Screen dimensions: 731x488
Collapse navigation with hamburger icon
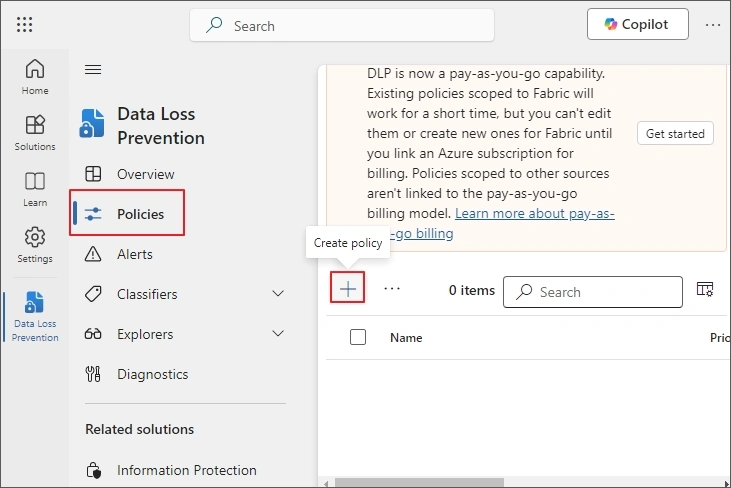pos(93,69)
